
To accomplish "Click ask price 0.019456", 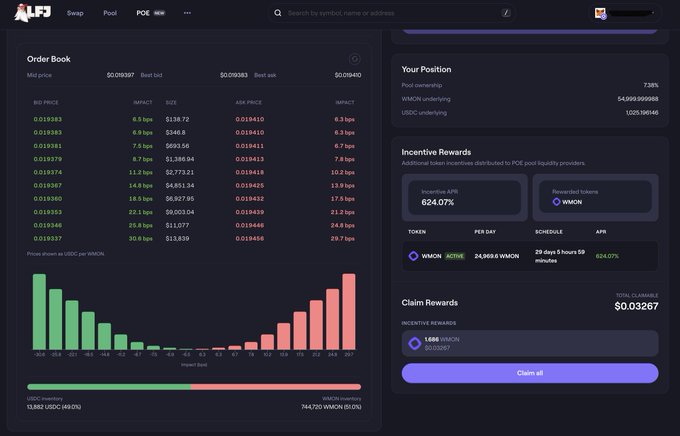I will 249,239.
